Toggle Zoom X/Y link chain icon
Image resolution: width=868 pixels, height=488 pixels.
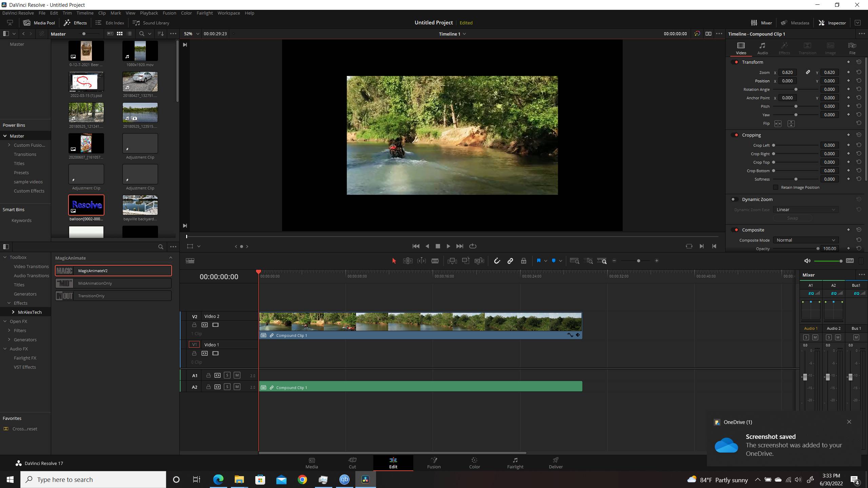coord(808,72)
